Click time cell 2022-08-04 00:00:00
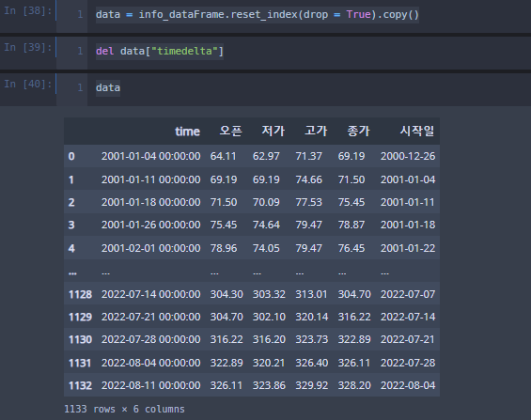 click(150, 363)
